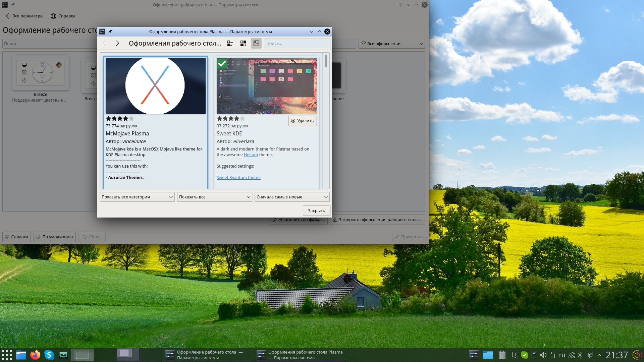The image size is (644, 362).
Task: Open the 'Показать все' filter dropdown
Action: pos(215,197)
